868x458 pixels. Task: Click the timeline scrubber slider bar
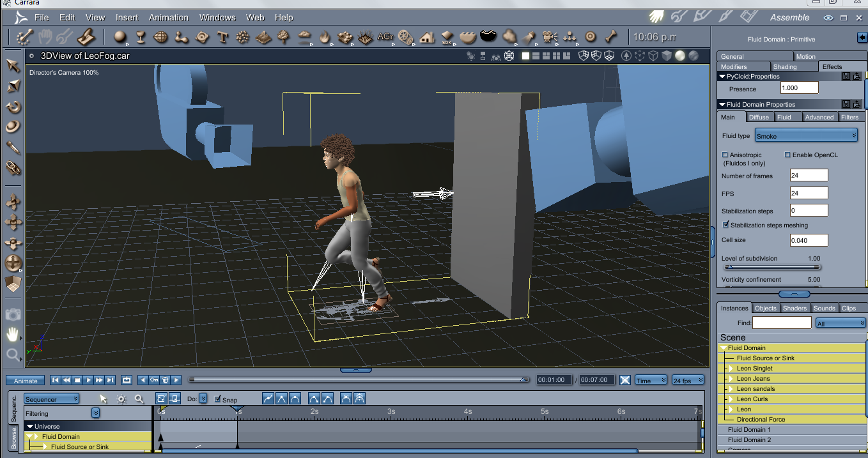pos(360,379)
